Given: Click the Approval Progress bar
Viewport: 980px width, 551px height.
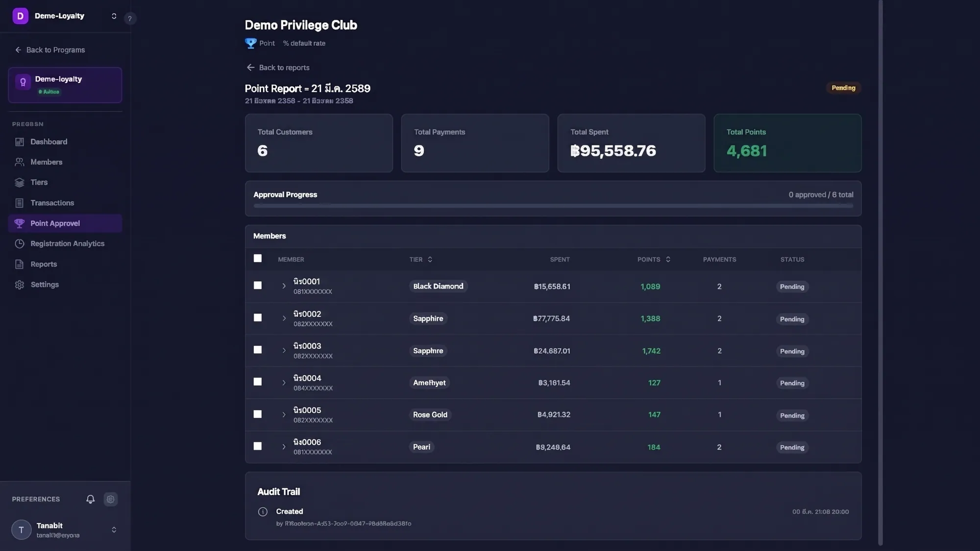Looking at the screenshot, I should (x=553, y=206).
